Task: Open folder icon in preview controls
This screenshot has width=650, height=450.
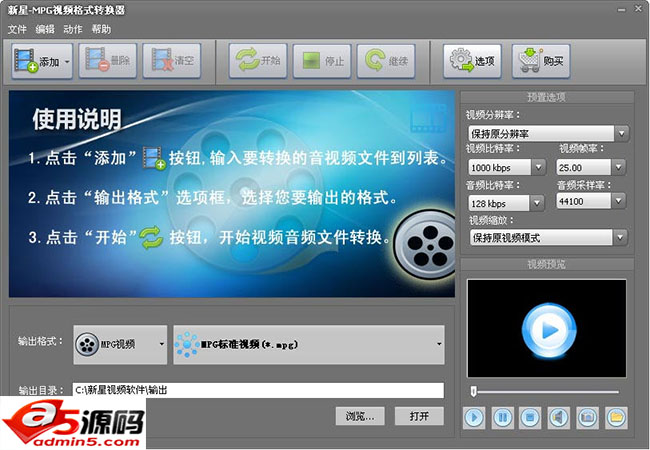Action: tap(616, 417)
